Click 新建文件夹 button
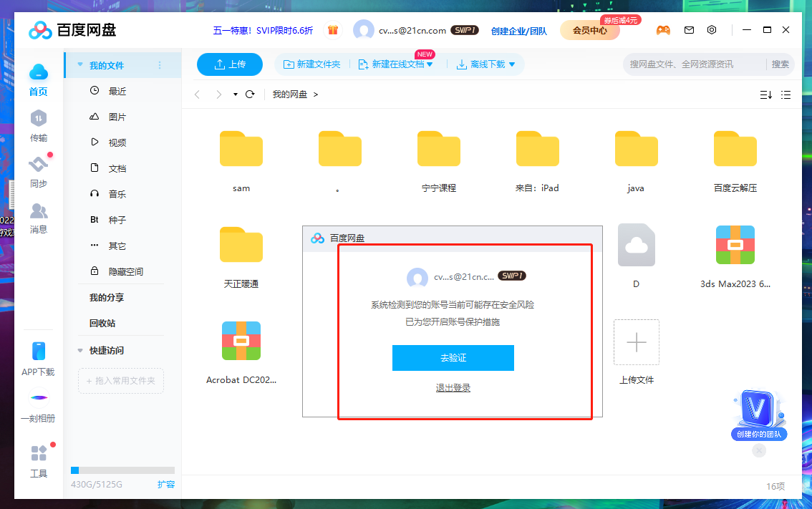812x509 pixels. (x=311, y=64)
